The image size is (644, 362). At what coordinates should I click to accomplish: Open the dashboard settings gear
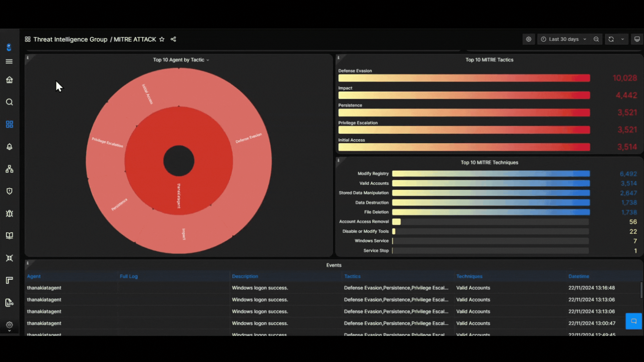(x=529, y=39)
